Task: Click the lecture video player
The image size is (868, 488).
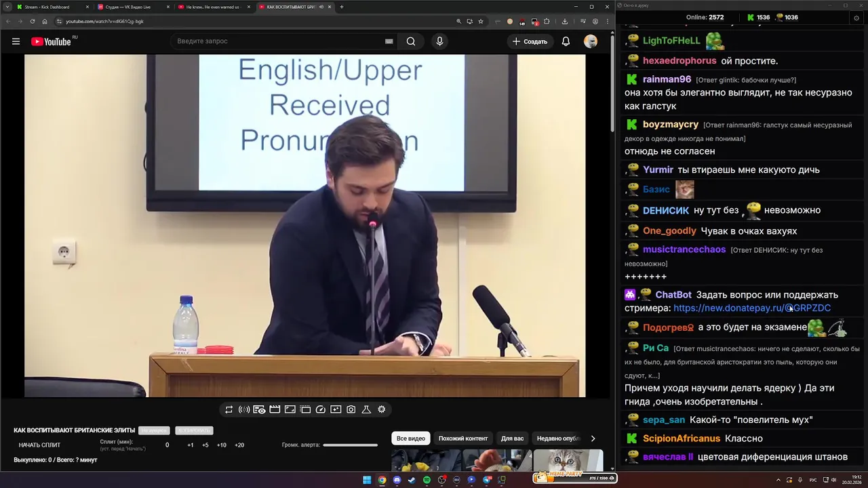Action: pos(305,226)
